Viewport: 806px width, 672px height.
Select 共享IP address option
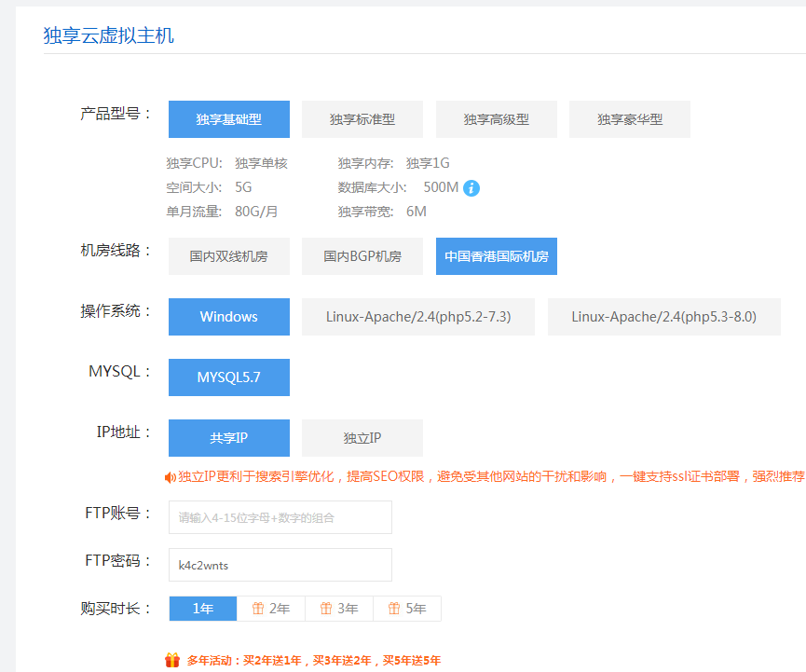[228, 438]
